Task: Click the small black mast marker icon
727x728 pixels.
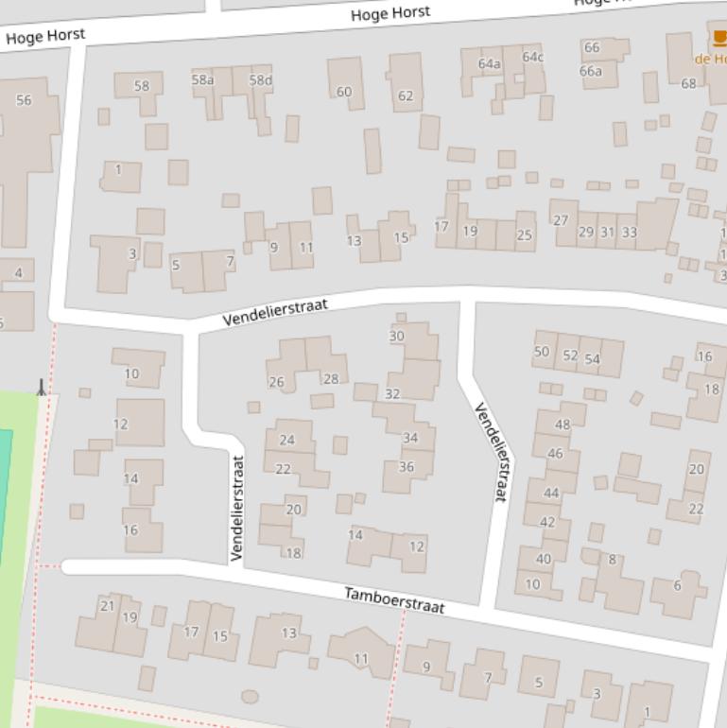Action: [41, 388]
